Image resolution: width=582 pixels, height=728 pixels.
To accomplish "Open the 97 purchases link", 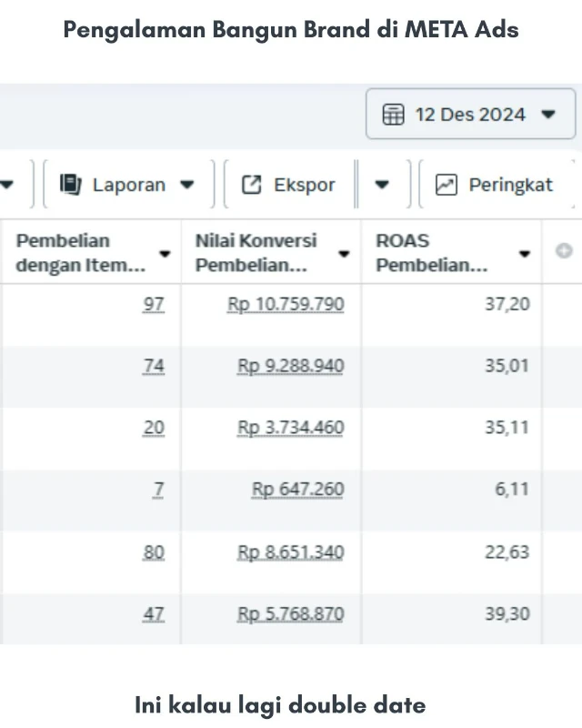I will pyautogui.click(x=154, y=304).
